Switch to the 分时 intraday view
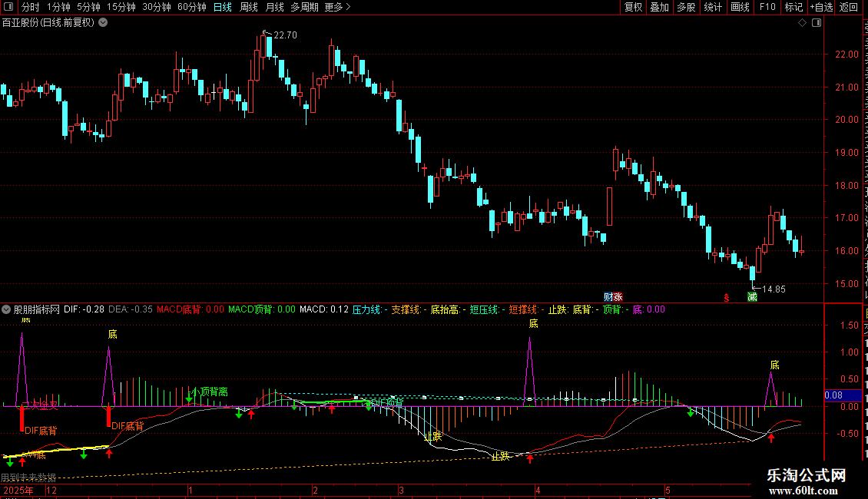 click(31, 7)
